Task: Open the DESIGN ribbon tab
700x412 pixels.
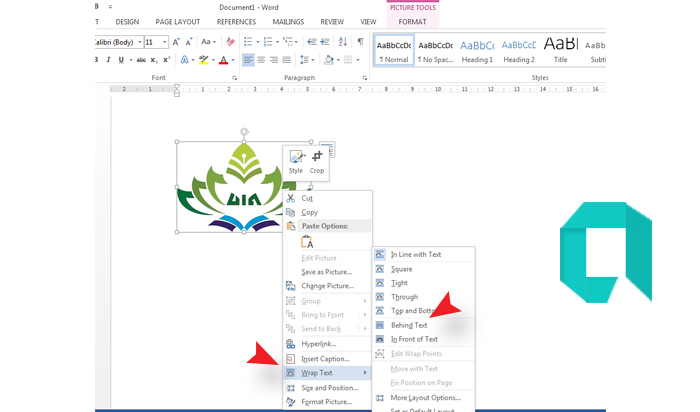Action: coord(127,22)
